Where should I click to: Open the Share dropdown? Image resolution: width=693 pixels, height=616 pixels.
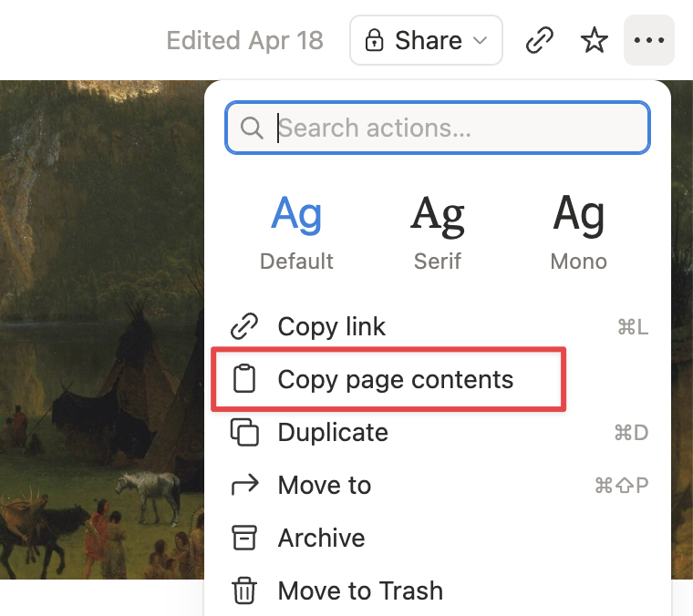pyautogui.click(x=426, y=40)
